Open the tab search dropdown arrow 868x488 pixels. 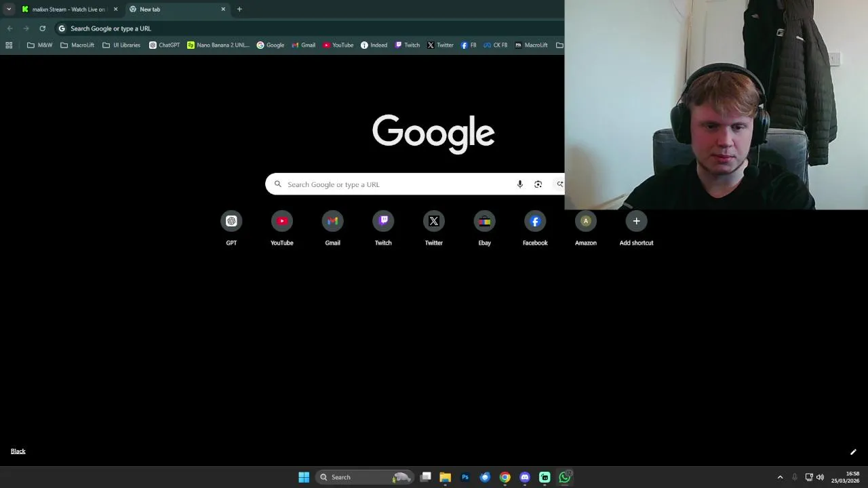pyautogui.click(x=9, y=9)
